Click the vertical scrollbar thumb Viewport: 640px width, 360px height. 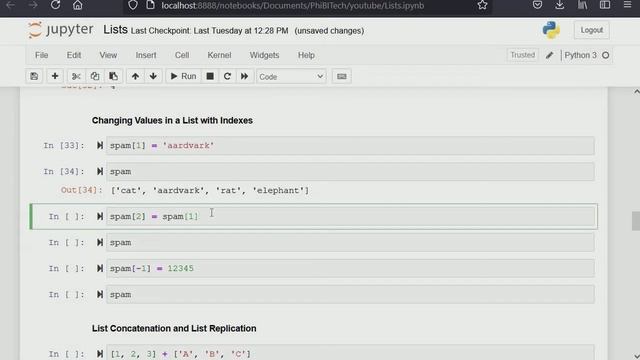click(x=636, y=221)
